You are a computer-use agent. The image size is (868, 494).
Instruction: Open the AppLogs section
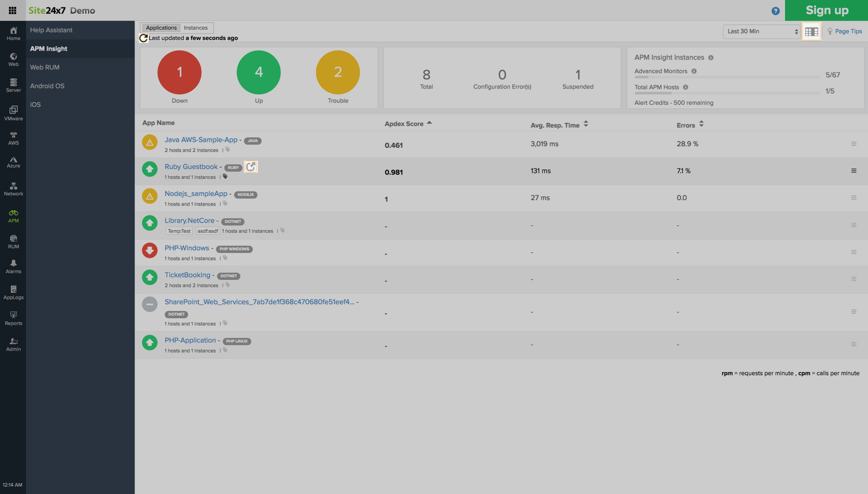pos(13,293)
